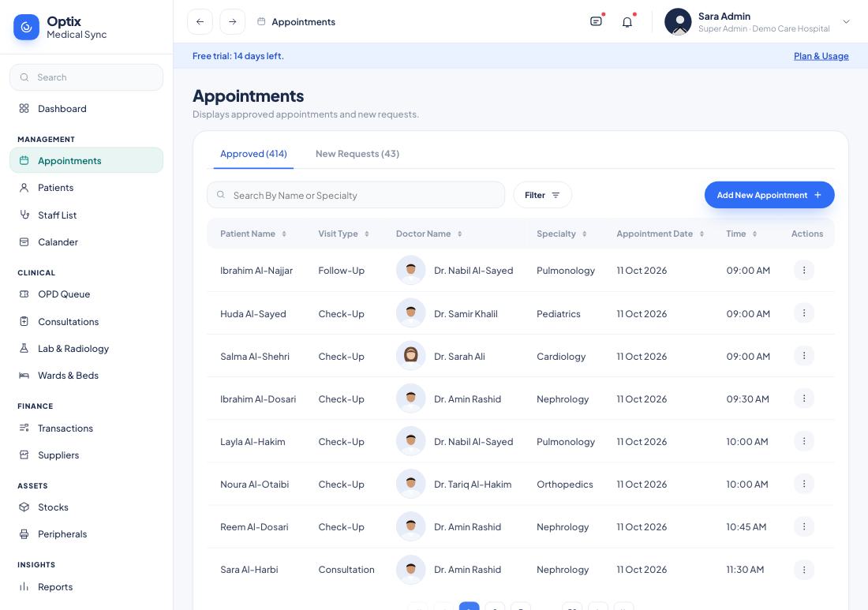Click the Reports bar chart icon
The image size is (868, 610).
[x=24, y=586]
